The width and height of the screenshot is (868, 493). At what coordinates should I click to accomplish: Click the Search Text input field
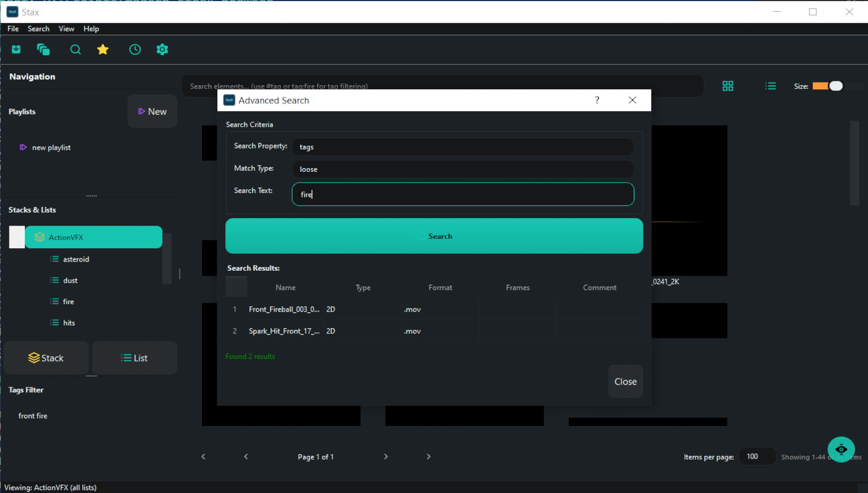click(x=462, y=194)
